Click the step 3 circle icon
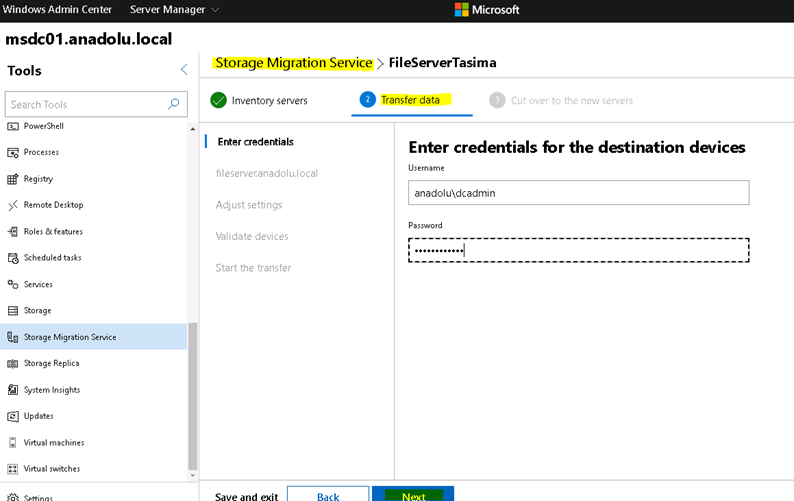Screen dimensions: 794x501 tap(497, 100)
